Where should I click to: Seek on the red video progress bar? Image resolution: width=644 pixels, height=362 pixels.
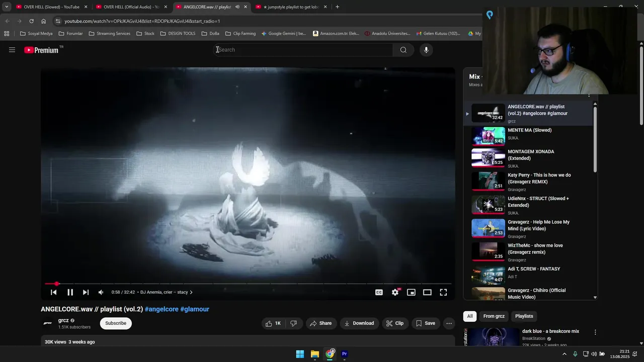click(x=248, y=284)
